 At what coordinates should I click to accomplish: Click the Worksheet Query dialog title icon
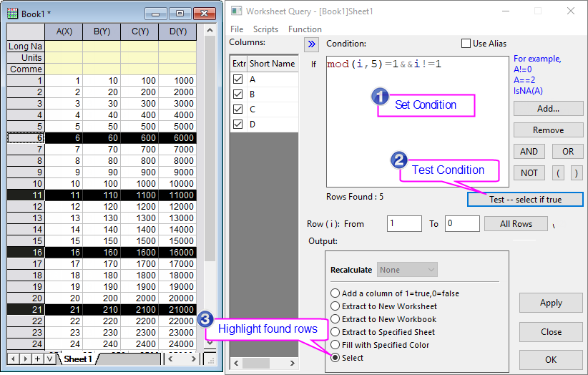tap(236, 11)
